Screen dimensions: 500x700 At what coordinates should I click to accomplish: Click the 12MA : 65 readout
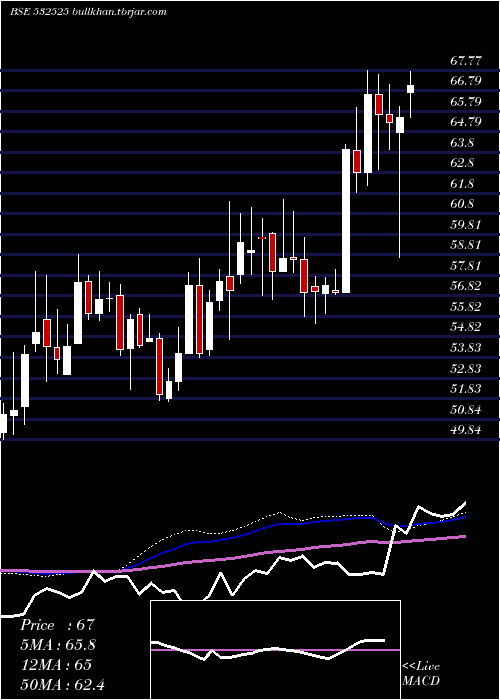[x=56, y=665]
